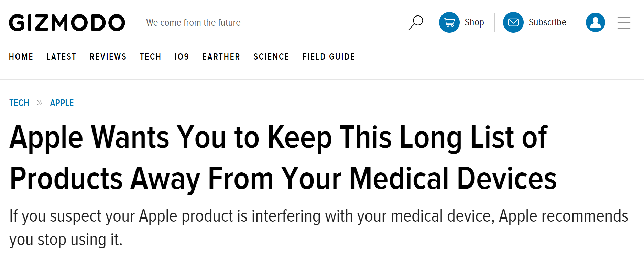
Task: Click the Gizmodo logo
Action: [x=67, y=23]
